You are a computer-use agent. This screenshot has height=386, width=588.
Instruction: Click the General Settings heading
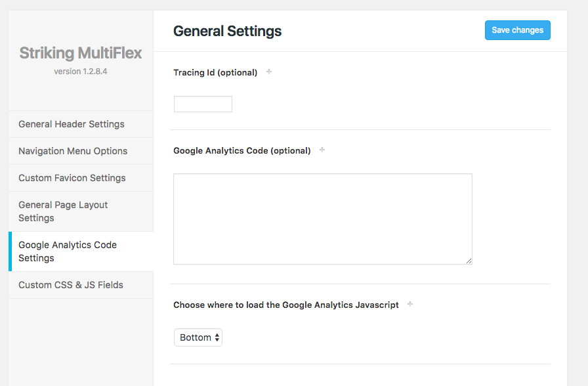coord(227,31)
